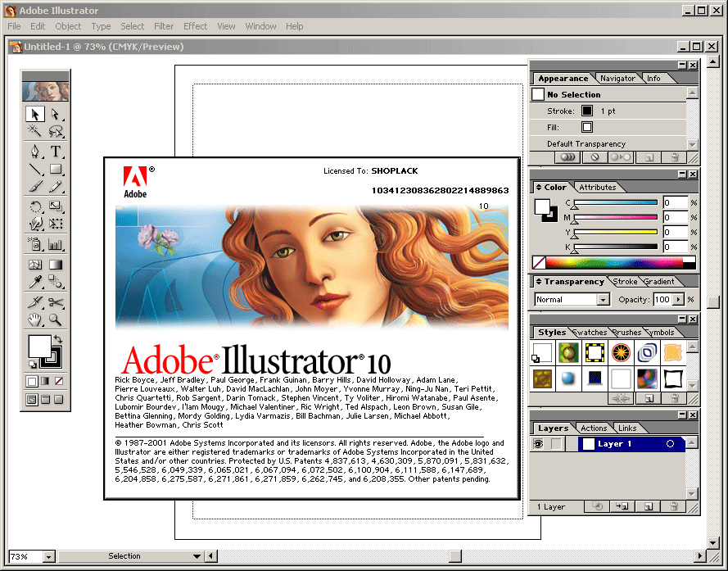The image size is (728, 571).
Task: Select the Symbol Sprayer tool
Action: click(35, 244)
